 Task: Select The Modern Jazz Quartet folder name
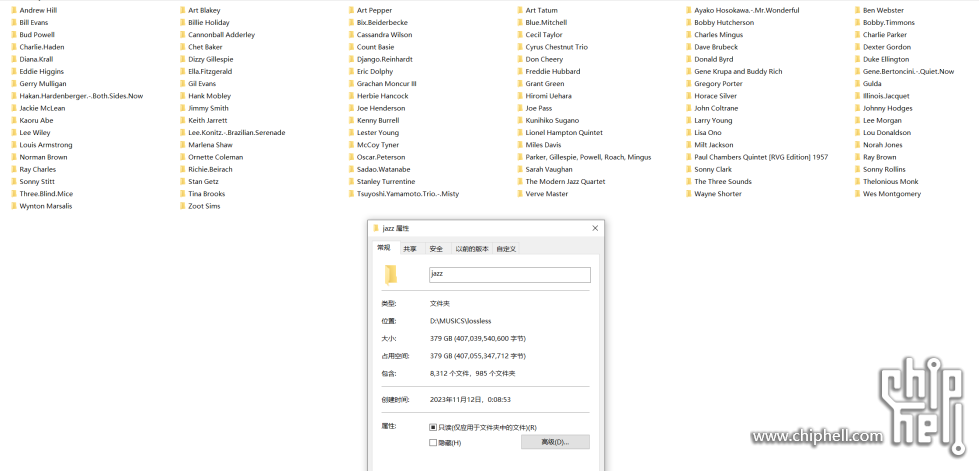tap(565, 182)
